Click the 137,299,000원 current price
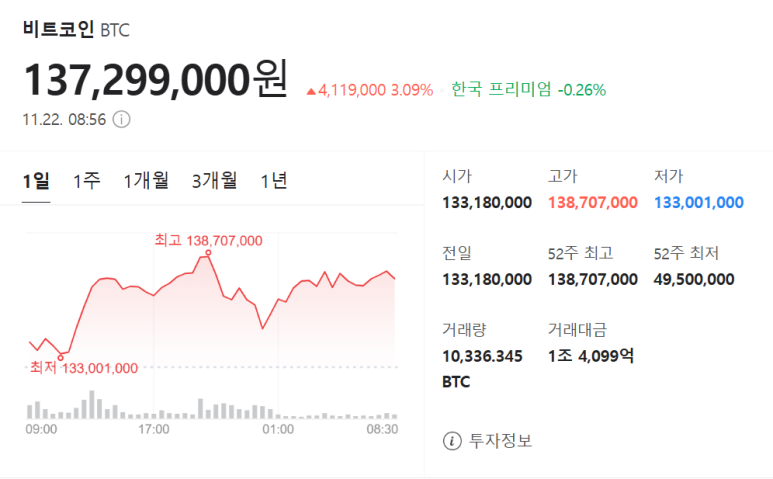 pos(155,79)
